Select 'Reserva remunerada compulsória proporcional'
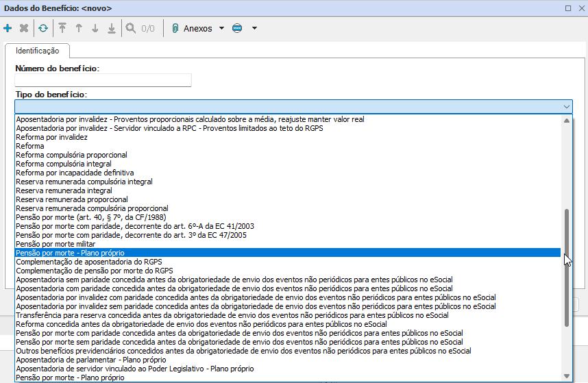Image resolution: width=588 pixels, height=383 pixels. (288, 208)
